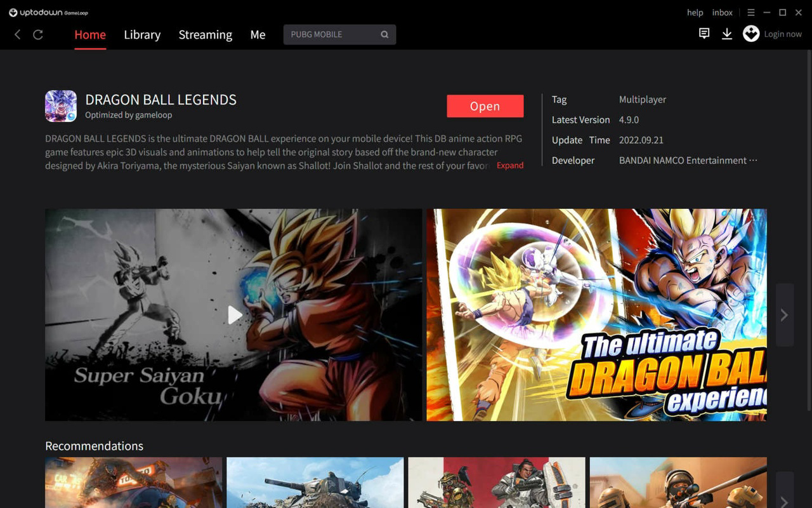Advance Recommendations list with right arrow
The image size is (812, 508).
[785, 490]
